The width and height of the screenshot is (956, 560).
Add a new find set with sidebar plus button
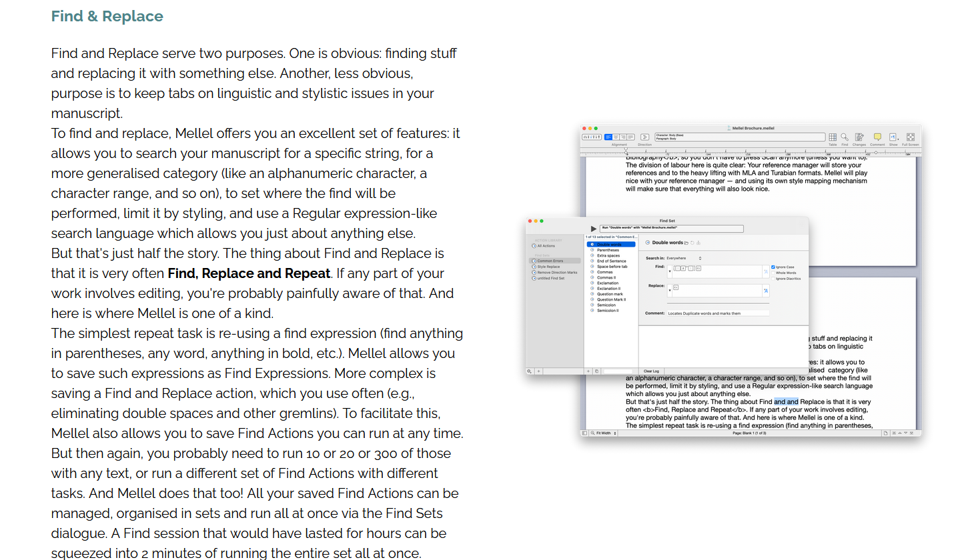click(538, 371)
